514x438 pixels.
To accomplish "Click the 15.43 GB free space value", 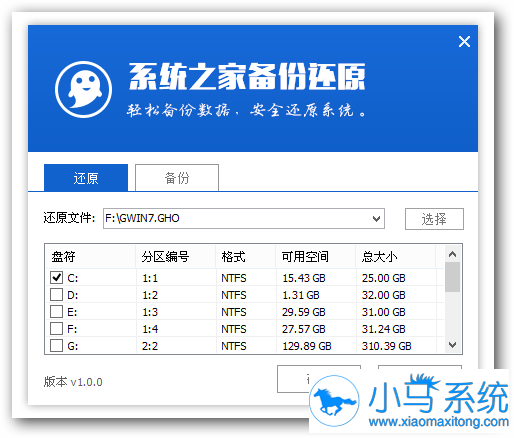I will tap(304, 278).
